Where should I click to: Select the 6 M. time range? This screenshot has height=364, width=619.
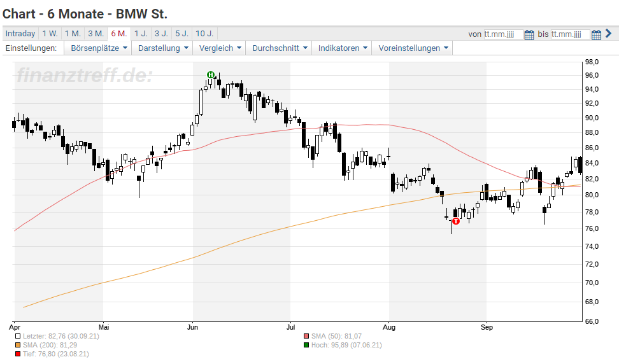click(x=119, y=34)
